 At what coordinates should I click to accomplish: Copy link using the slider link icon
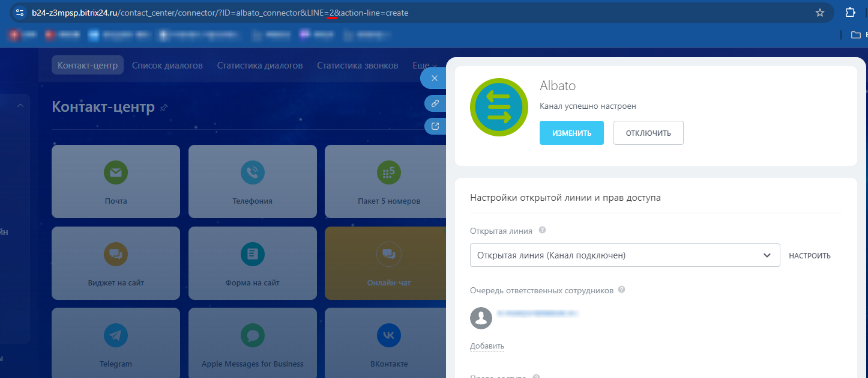435,103
